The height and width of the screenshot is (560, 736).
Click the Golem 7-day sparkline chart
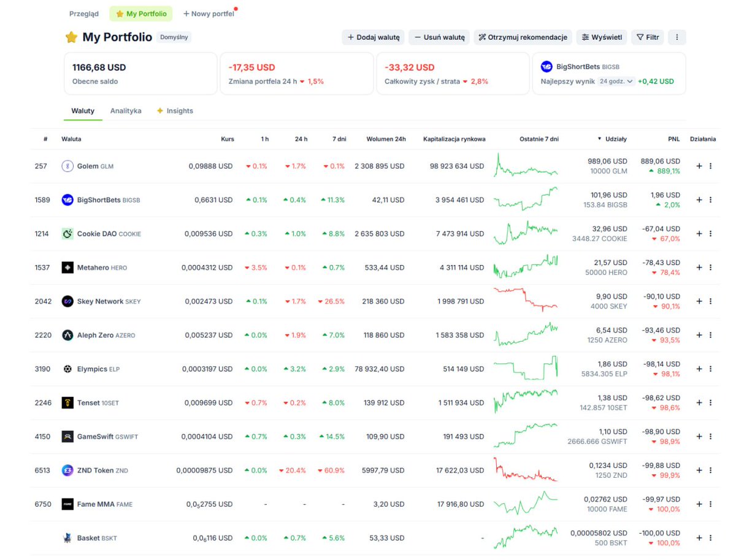tap(526, 166)
